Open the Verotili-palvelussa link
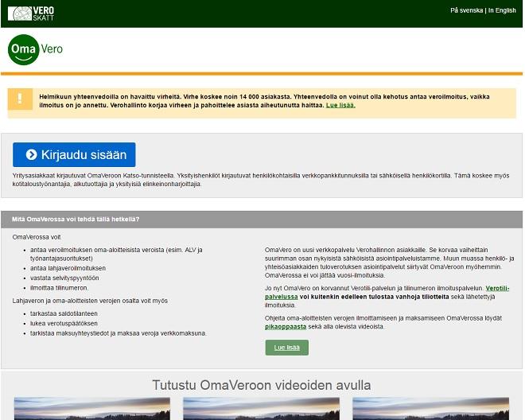 tap(497, 287)
